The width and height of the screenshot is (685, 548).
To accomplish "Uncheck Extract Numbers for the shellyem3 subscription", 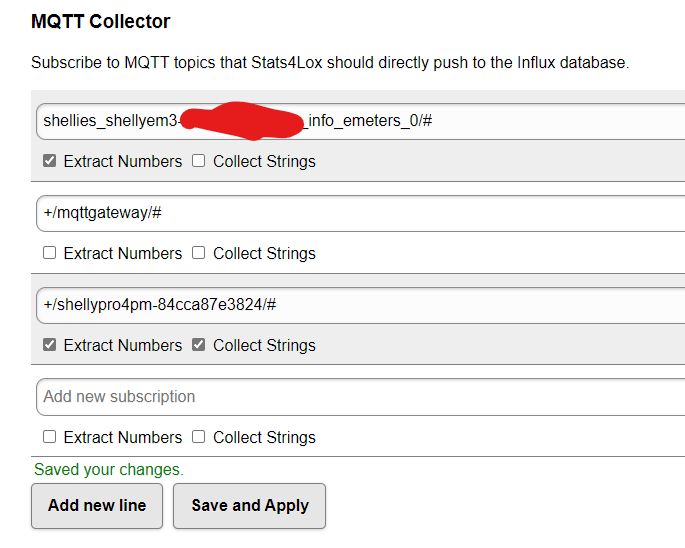I will click(50, 161).
